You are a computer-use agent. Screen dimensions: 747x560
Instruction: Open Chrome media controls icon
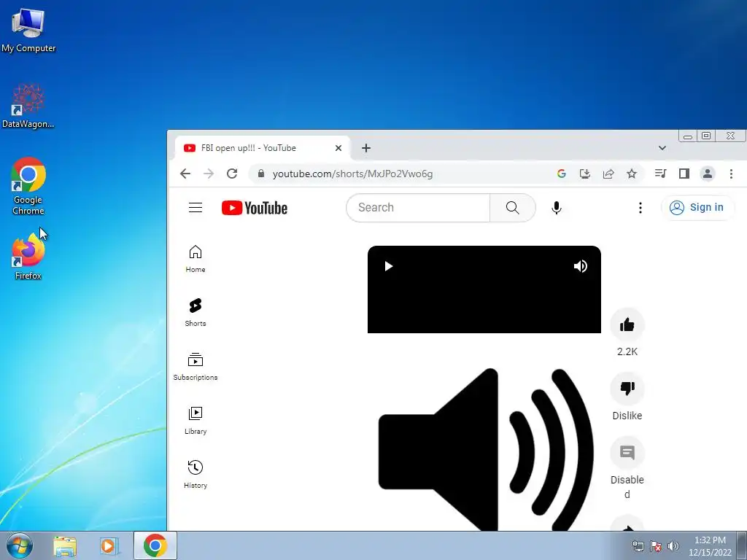pos(660,174)
